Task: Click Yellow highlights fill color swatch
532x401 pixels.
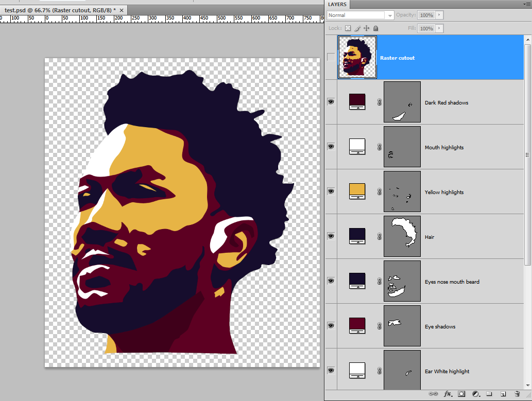Action: tap(357, 191)
